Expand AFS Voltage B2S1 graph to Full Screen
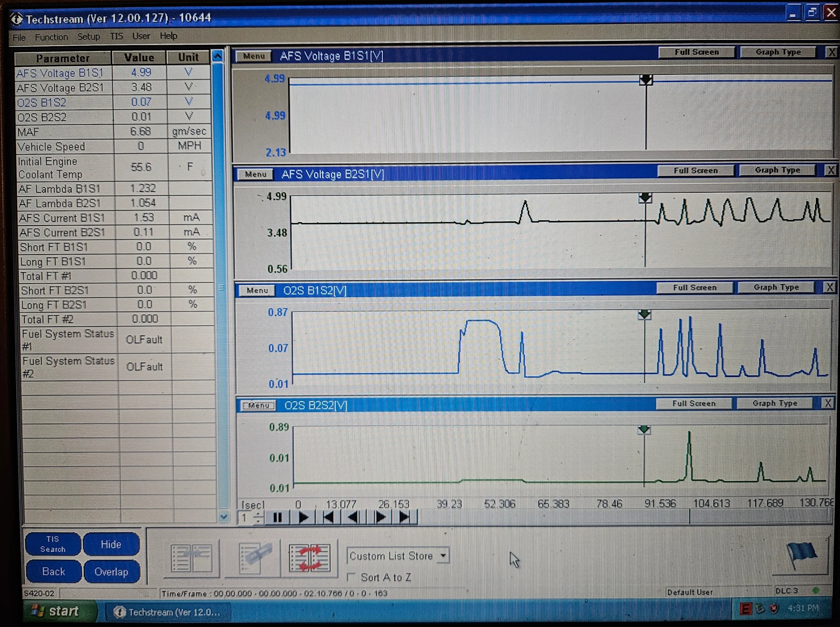840x627 pixels. tap(695, 171)
